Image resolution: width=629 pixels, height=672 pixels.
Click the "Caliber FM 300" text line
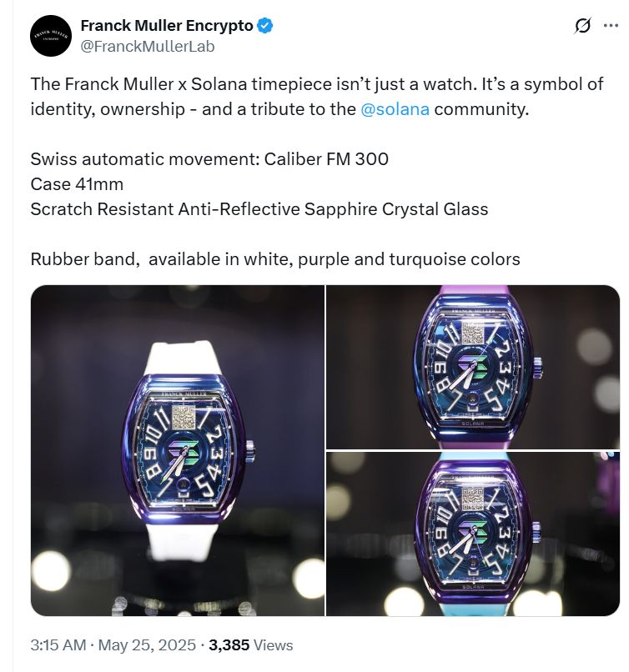[x=209, y=159]
